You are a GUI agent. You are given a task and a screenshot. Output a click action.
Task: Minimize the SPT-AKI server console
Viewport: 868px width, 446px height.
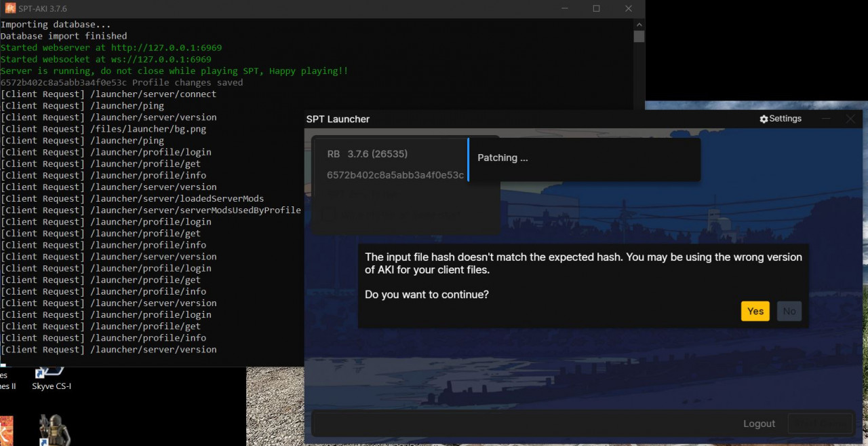(x=564, y=9)
